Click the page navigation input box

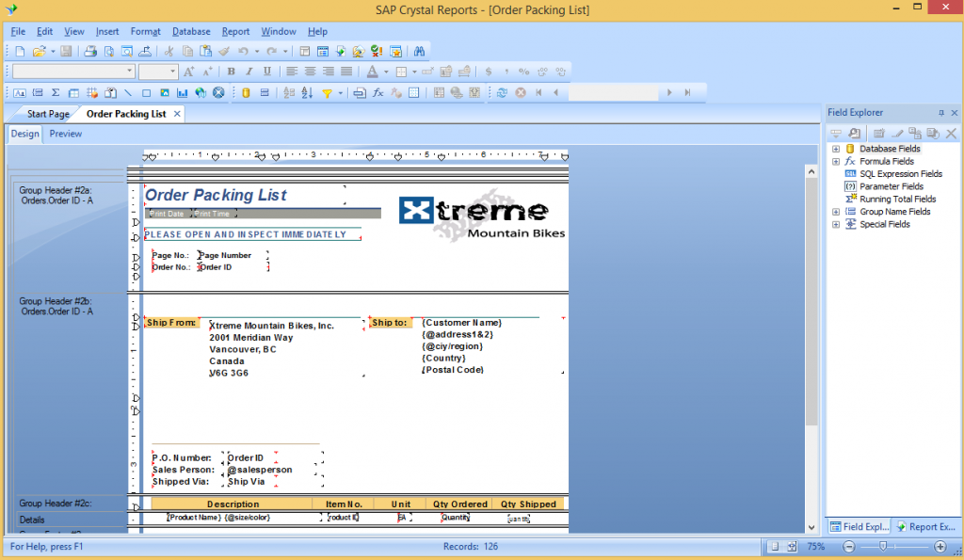614,93
